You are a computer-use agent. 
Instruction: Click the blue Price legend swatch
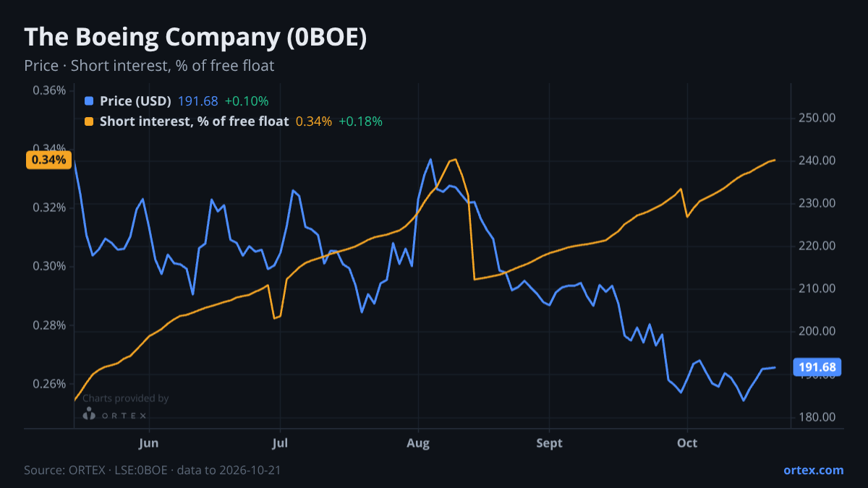pos(89,101)
